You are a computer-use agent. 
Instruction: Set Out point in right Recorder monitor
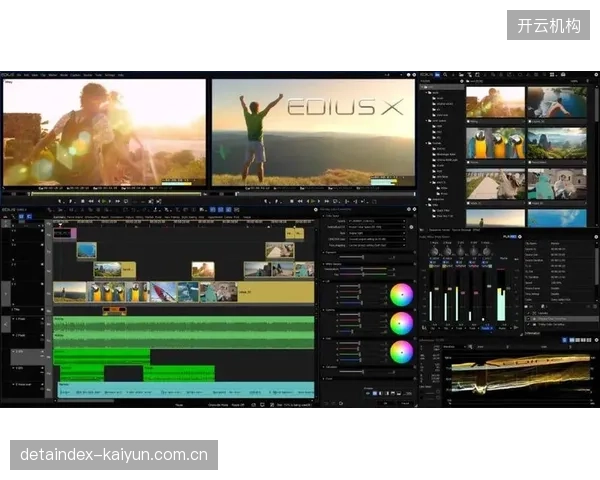(x=277, y=201)
